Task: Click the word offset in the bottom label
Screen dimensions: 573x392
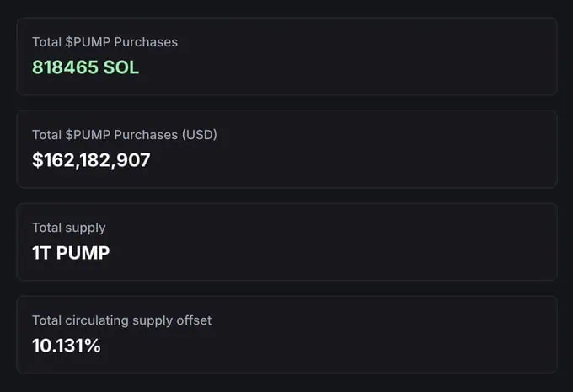Action: click(193, 320)
